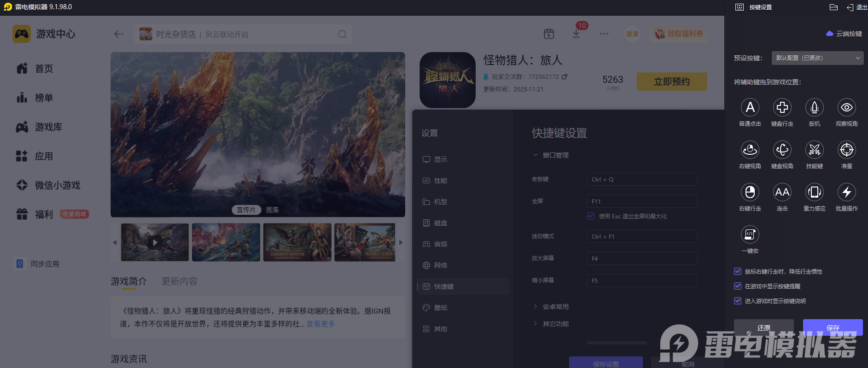Show previous screenshots with the left arrow

[115, 242]
